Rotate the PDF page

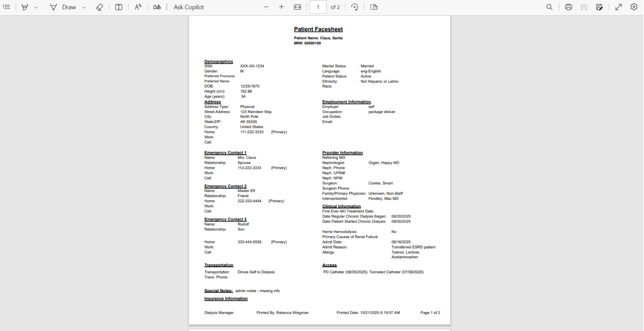click(355, 7)
